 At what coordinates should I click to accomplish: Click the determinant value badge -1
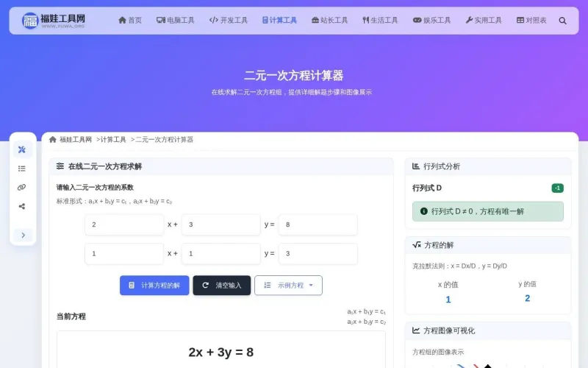tap(558, 188)
